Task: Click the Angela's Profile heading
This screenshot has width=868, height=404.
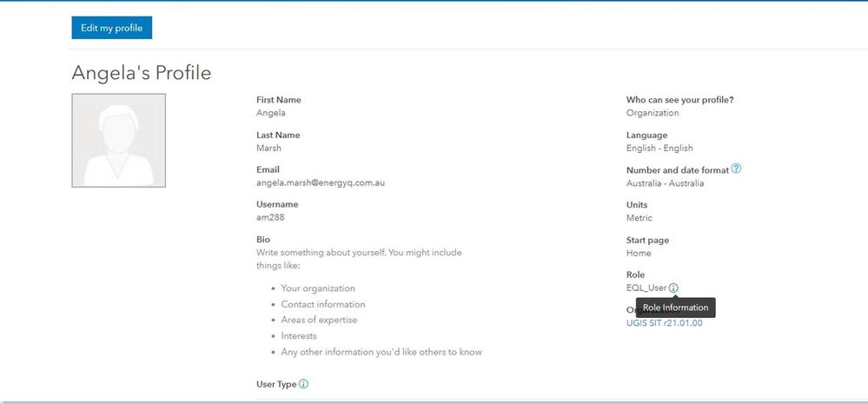Action: (x=141, y=73)
